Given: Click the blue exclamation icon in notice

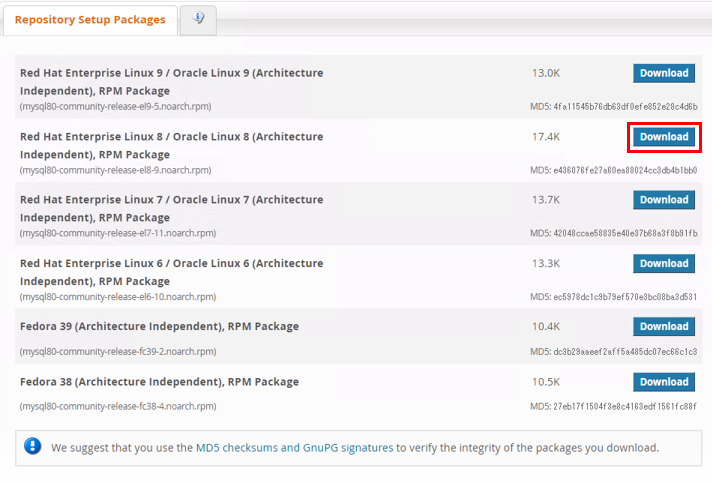Looking at the screenshot, I should pos(33,447).
